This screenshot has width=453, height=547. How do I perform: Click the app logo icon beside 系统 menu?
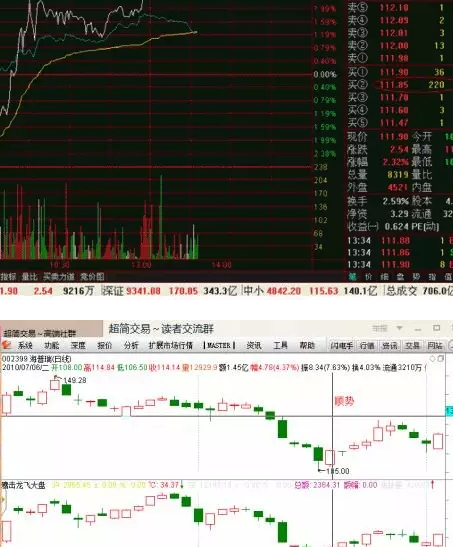coord(6,345)
